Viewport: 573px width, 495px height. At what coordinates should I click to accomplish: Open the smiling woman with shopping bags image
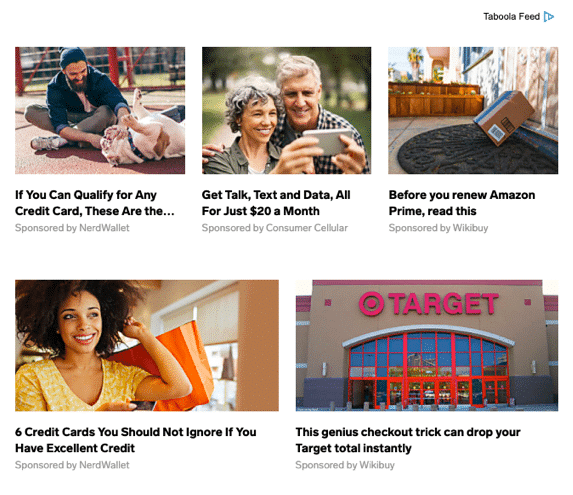coord(147,346)
